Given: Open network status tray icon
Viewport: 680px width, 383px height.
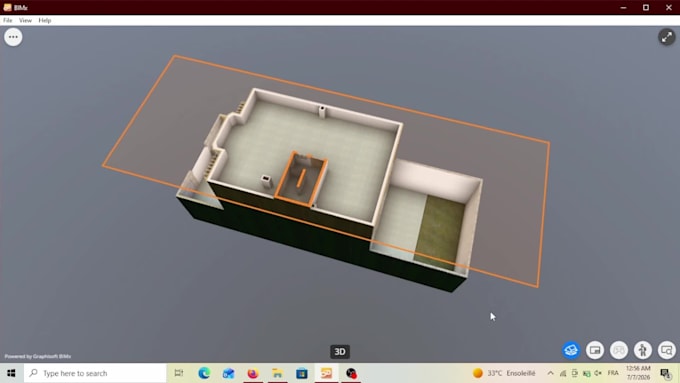Looking at the screenshot, I should [x=563, y=373].
